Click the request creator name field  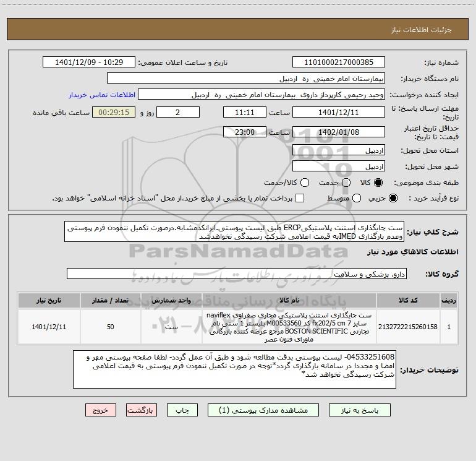261,95
